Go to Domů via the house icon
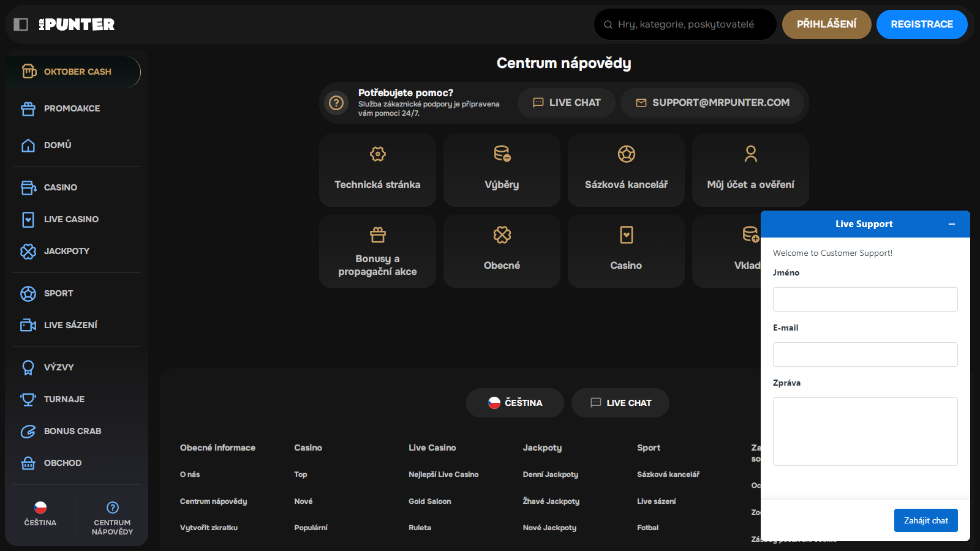 click(28, 145)
